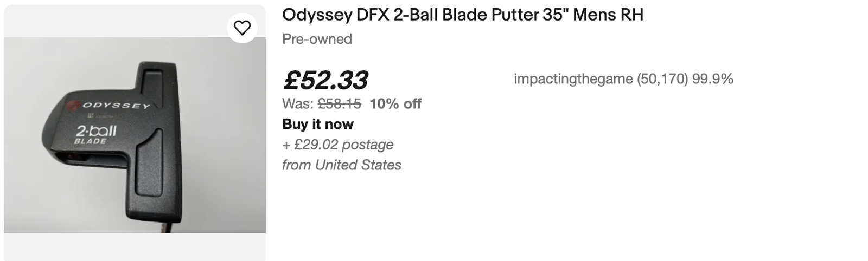Click the 10% off discount label
The height and width of the screenshot is (261, 868).
(x=395, y=103)
